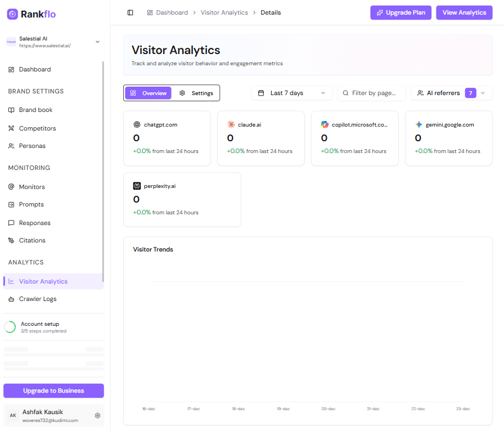Open Crawler Logs from the sidebar
The image size is (504, 431).
[x=11, y=299]
